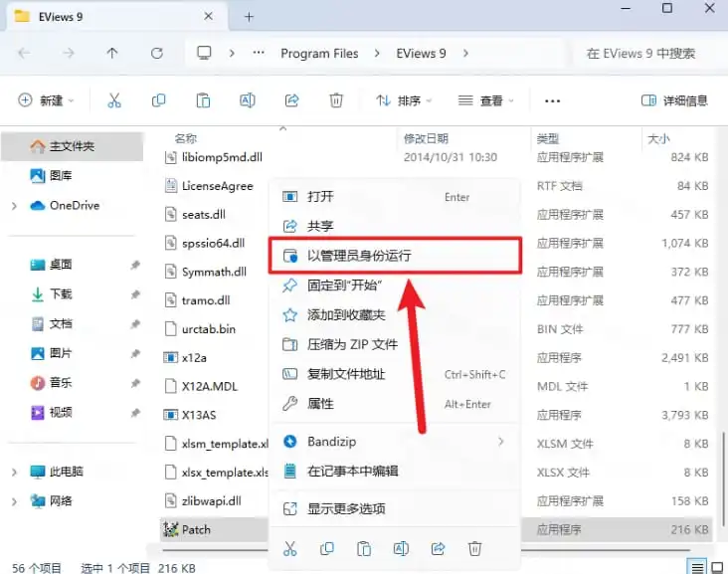Screen dimensions: 728x574
Task: Go up one folder level
Action: tap(112, 54)
